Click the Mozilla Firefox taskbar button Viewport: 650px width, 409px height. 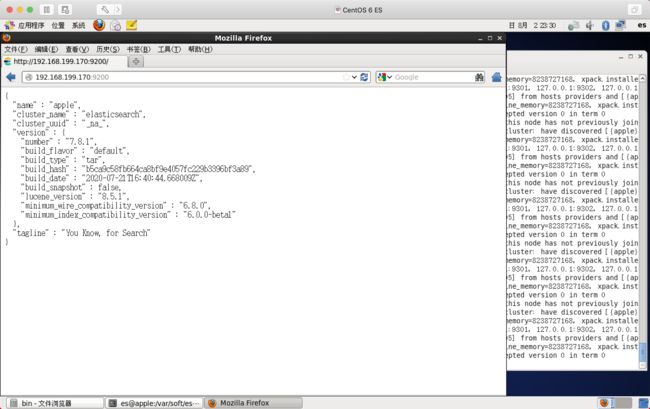coord(254,403)
